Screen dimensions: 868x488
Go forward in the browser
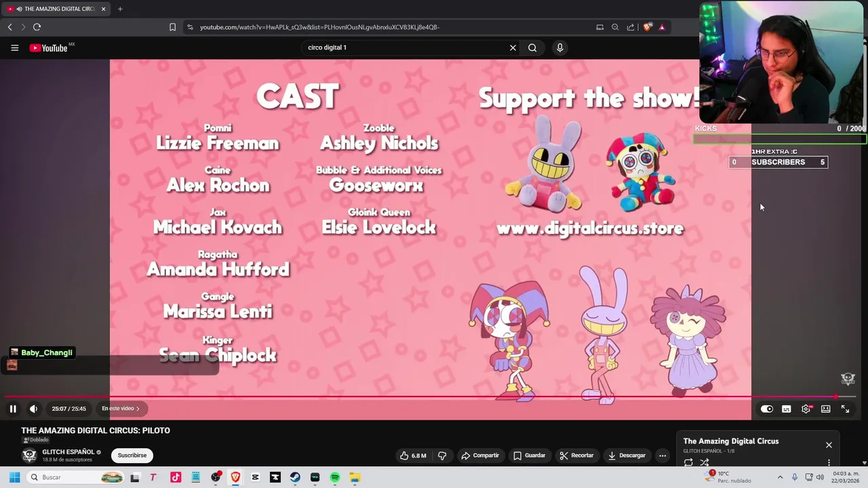point(22,27)
